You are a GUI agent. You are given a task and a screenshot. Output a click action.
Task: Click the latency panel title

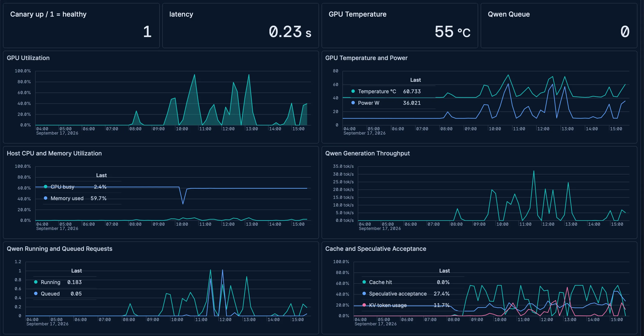181,14
